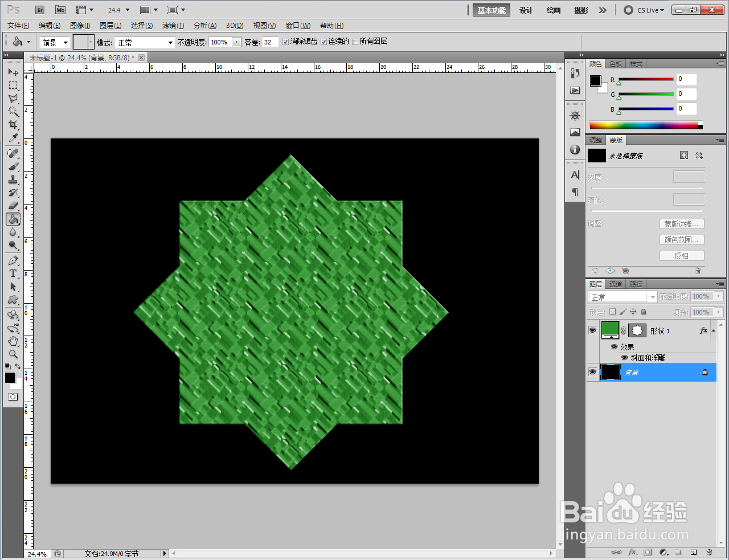This screenshot has height=560, width=729.
Task: Select the Clone Stamp tool
Action: click(x=13, y=179)
